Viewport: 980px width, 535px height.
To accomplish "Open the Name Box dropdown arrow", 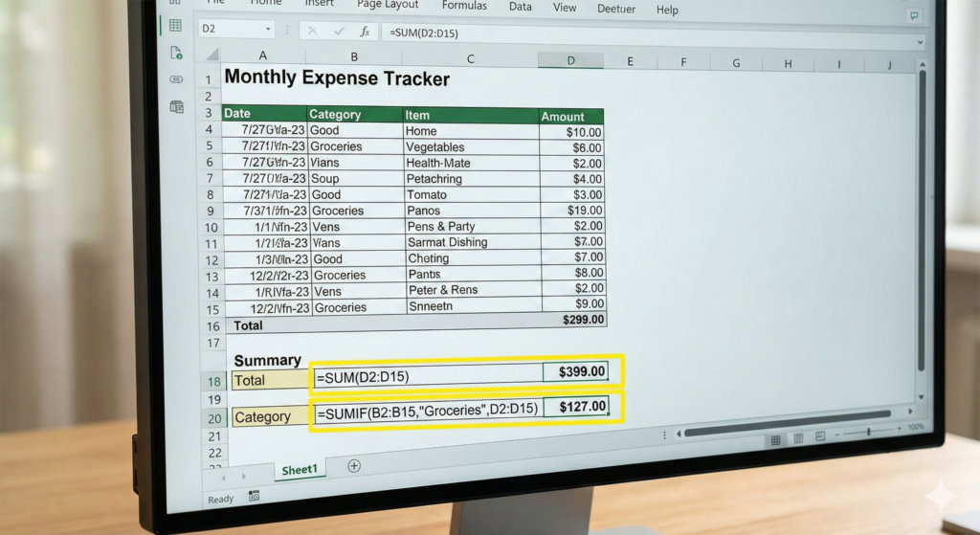I will (268, 29).
